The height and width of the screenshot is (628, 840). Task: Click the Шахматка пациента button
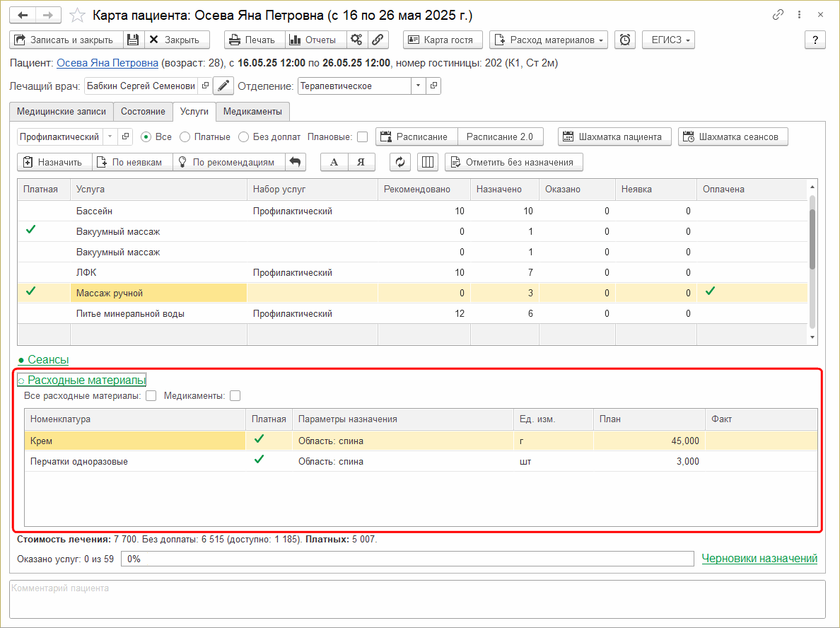tap(614, 136)
